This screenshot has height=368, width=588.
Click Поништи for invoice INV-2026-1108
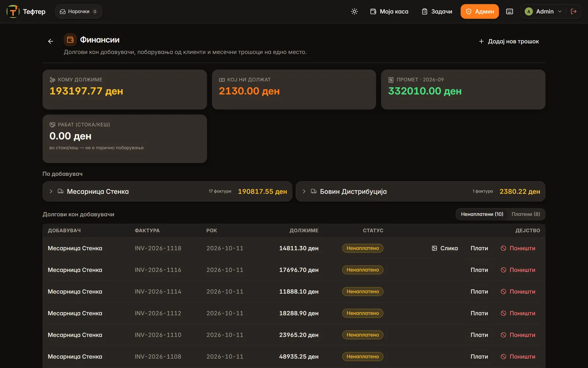[518, 357]
